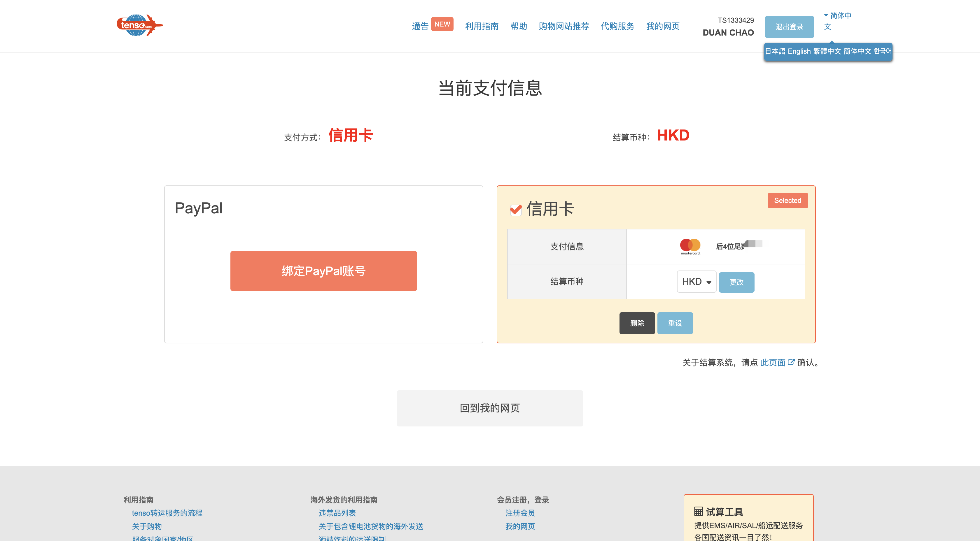Click the Mastercard logo icon
The width and height of the screenshot is (980, 541).
(690, 246)
